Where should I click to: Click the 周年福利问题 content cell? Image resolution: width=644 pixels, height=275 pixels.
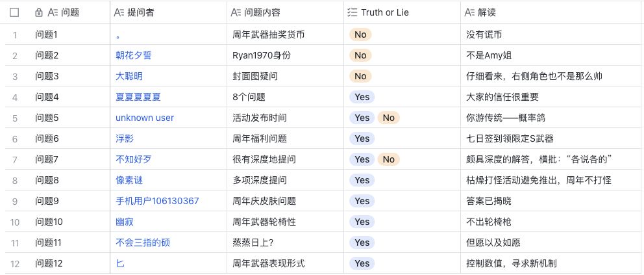pos(260,138)
